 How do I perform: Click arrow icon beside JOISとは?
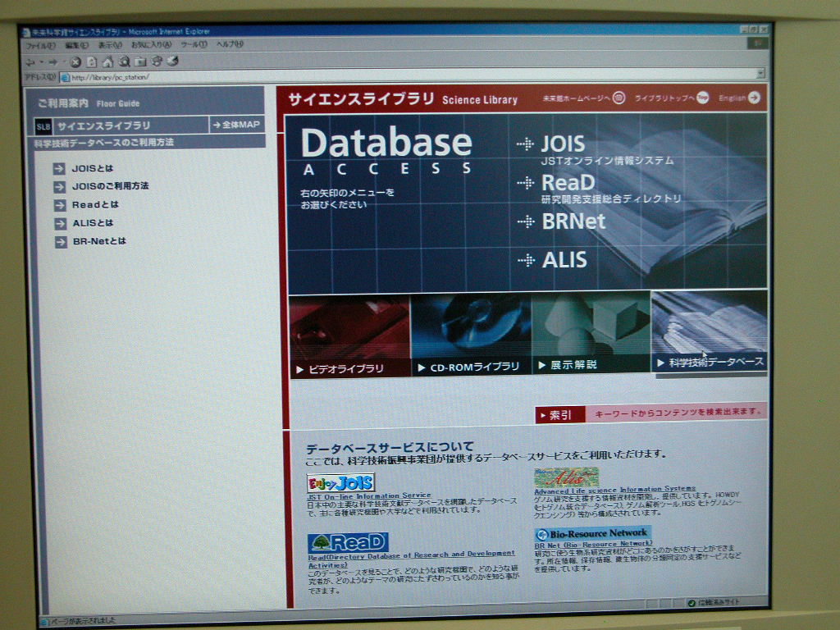59,169
